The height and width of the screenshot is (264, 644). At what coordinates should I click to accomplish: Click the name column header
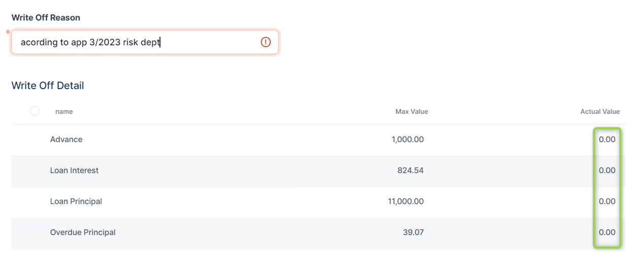click(64, 112)
